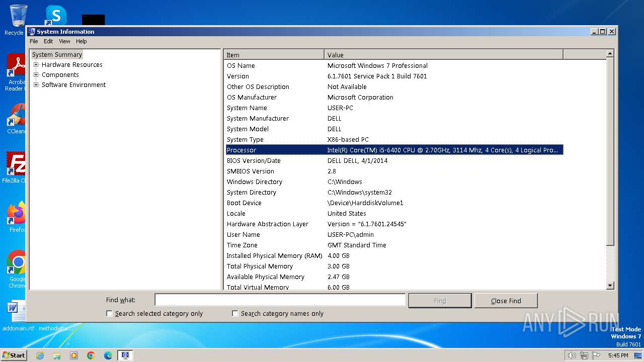The height and width of the screenshot is (362, 644).
Task: Click the vertical scrollbar thumb
Action: coord(610,152)
